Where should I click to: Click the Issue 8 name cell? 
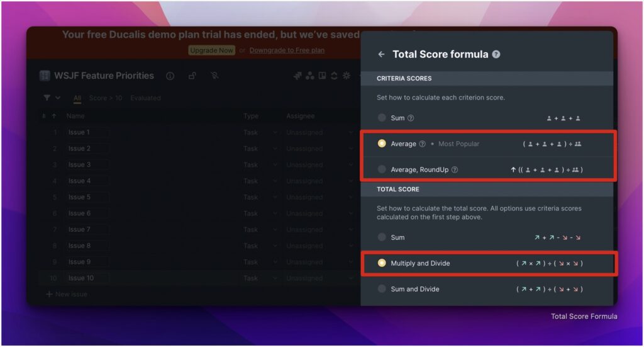(87, 246)
